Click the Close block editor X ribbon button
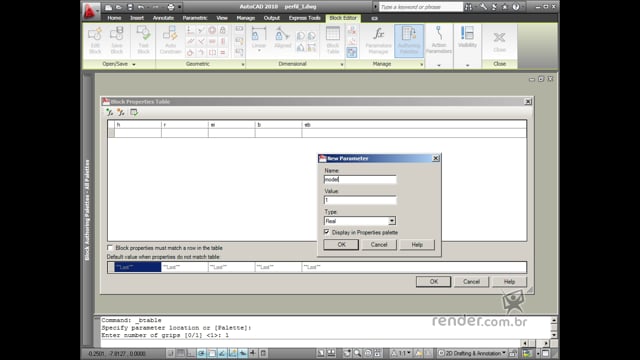Screen dimensions: 640x360 pyautogui.click(x=500, y=41)
